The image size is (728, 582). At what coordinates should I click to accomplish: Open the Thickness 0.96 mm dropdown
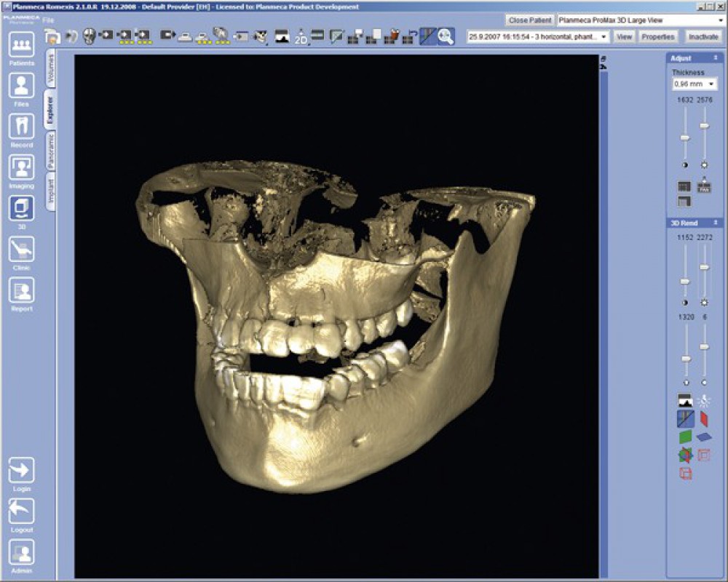pos(694,84)
